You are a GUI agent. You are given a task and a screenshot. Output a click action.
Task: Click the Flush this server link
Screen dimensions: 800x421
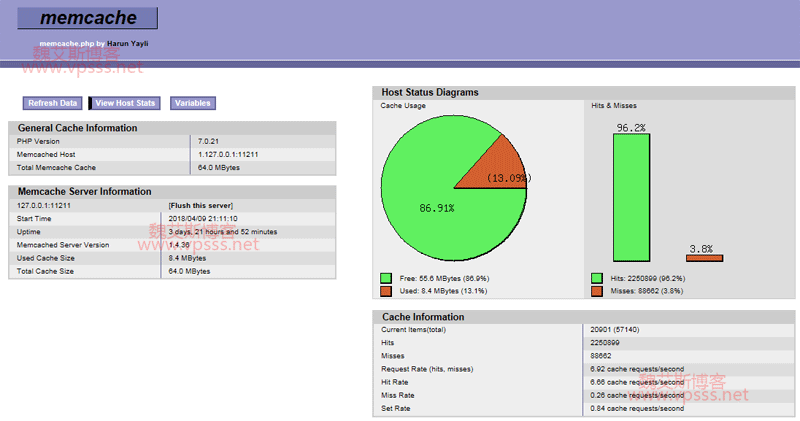pyautogui.click(x=202, y=205)
